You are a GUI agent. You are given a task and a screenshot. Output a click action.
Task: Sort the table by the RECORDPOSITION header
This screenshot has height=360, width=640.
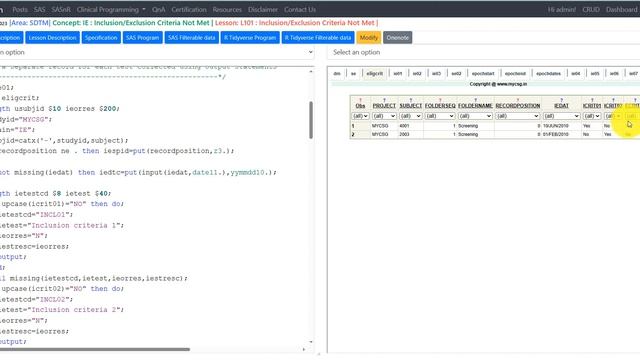[x=518, y=106]
